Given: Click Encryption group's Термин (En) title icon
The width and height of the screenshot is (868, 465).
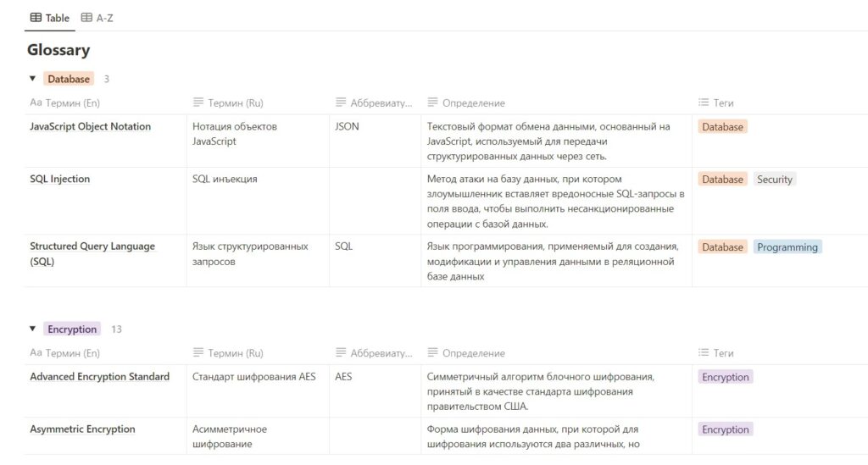Looking at the screenshot, I should point(36,352).
